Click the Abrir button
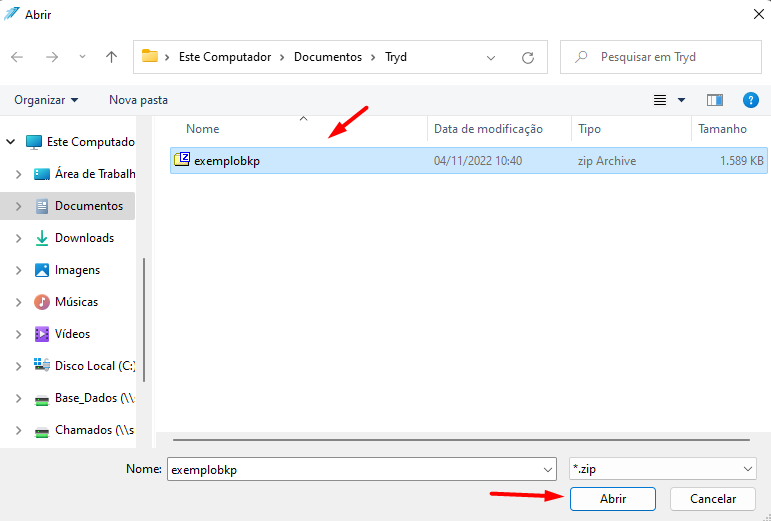The image size is (771, 521). (613, 499)
